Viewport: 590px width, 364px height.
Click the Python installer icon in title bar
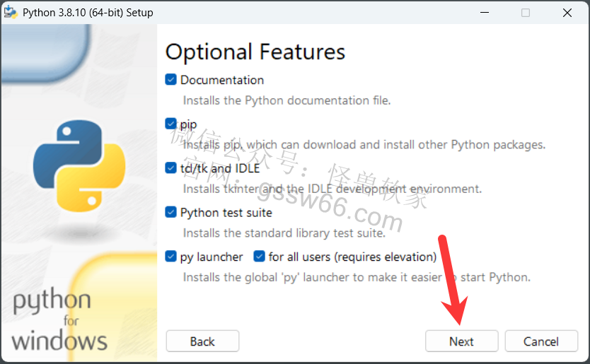(11, 13)
